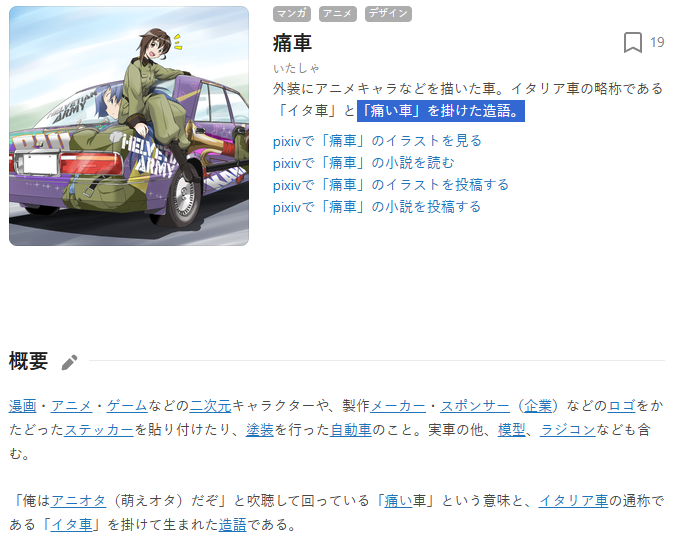Follow the 自動車 hyperlink
Viewport: 676px width, 543px height.
pyautogui.click(x=351, y=430)
